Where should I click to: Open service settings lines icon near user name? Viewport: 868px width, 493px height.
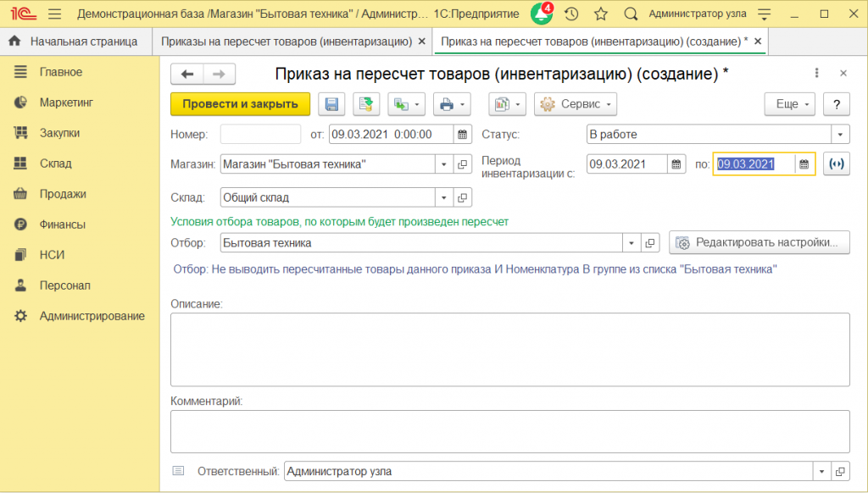tap(765, 14)
